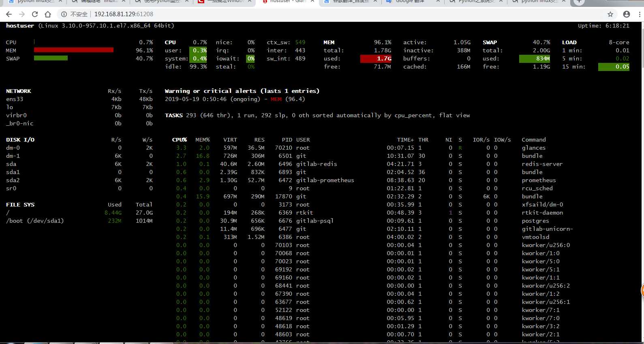The width and height of the screenshot is (644, 344).
Task: Click the TASKS 293 summary line
Action: pyautogui.click(x=317, y=115)
